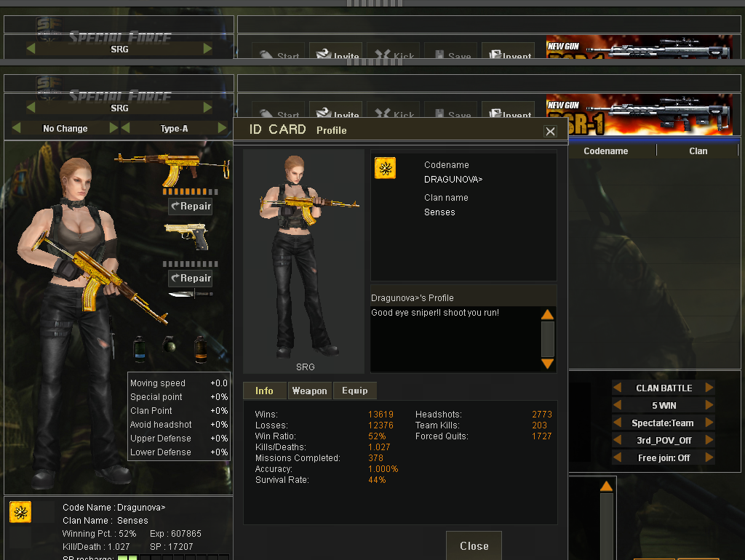
Task: Right arrow beside Type-A
Action: (223, 128)
